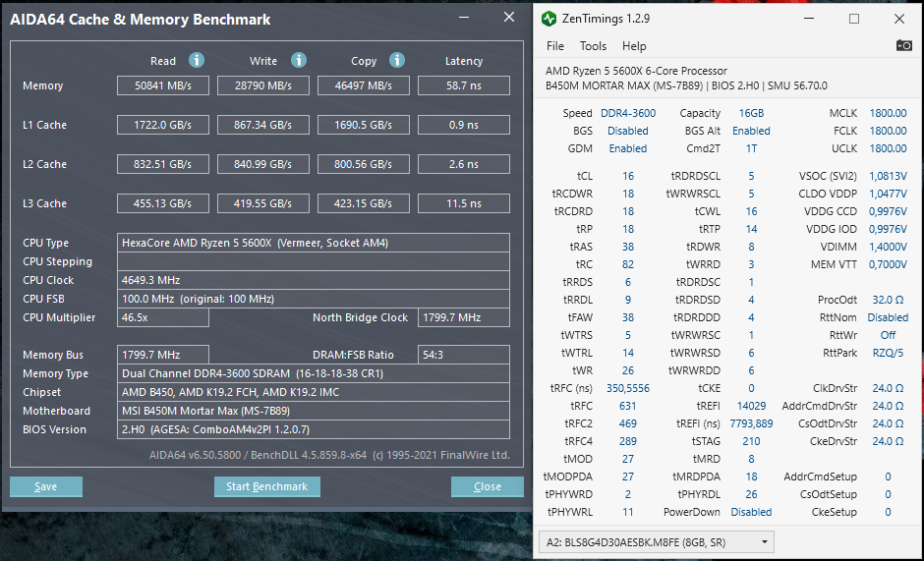
Task: Click the Chipset AMD B450 field in AIDA64
Action: pyautogui.click(x=314, y=392)
